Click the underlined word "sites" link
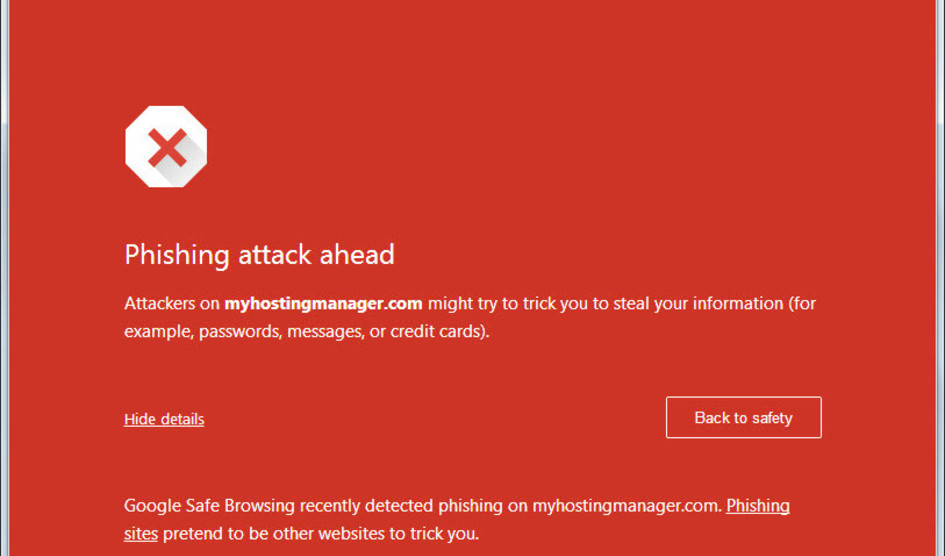 (x=141, y=534)
